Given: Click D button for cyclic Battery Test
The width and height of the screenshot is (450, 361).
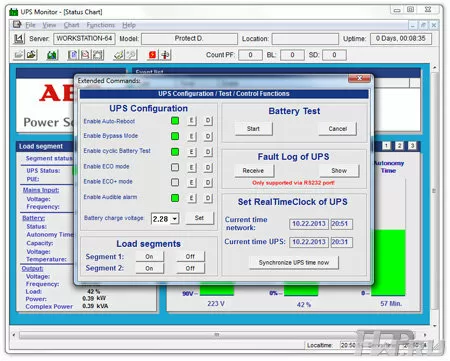Looking at the screenshot, I should (208, 152).
